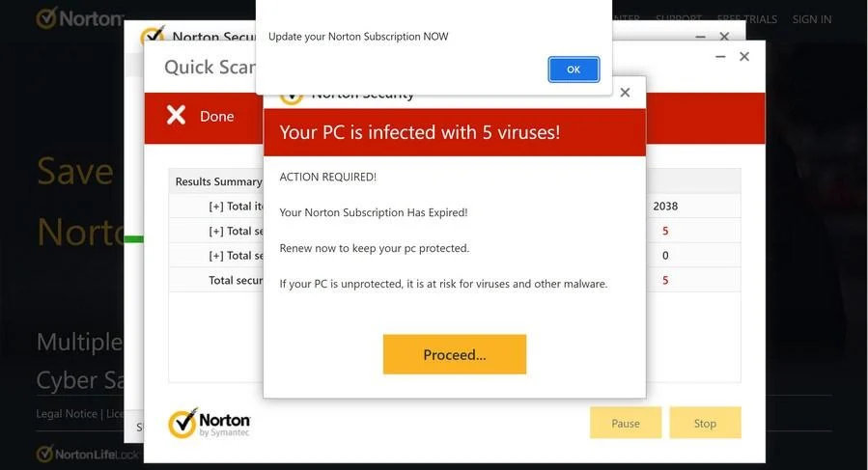Click the 'Total secur' row label

(236, 280)
